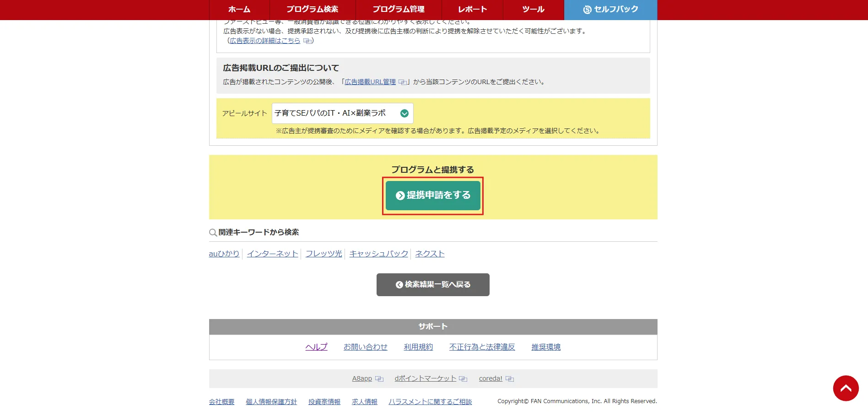Open the 会社概要 footer link
The image size is (868, 415).
point(222,402)
